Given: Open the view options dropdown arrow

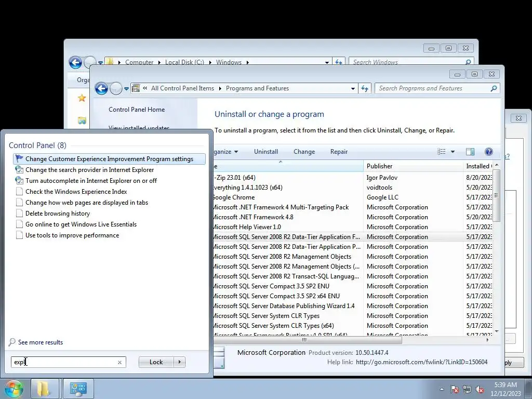Looking at the screenshot, I should [453, 152].
